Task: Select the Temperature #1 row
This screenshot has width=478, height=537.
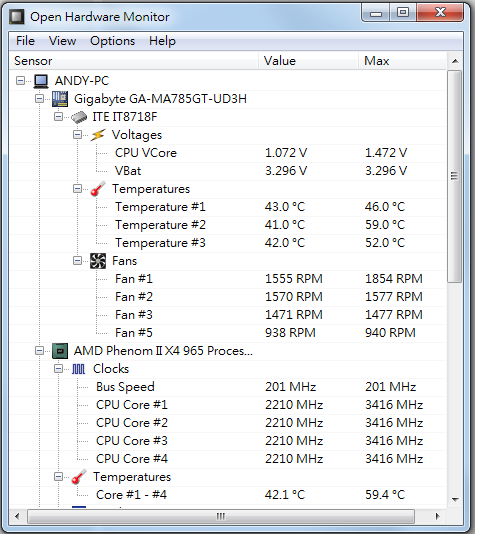Action: [x=229, y=208]
